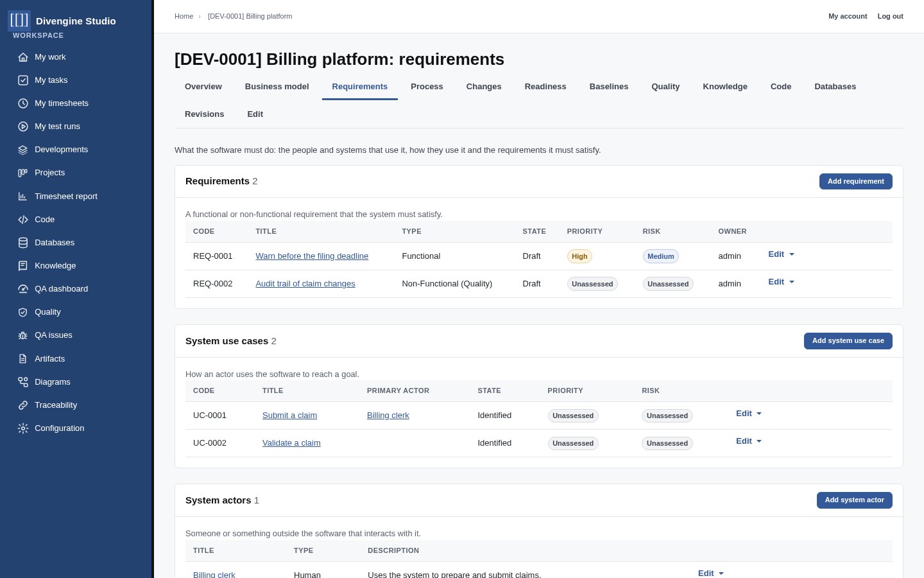Screen dimensions: 924x578
Task: Go to the Revisions tab
Action: tap(205, 114)
